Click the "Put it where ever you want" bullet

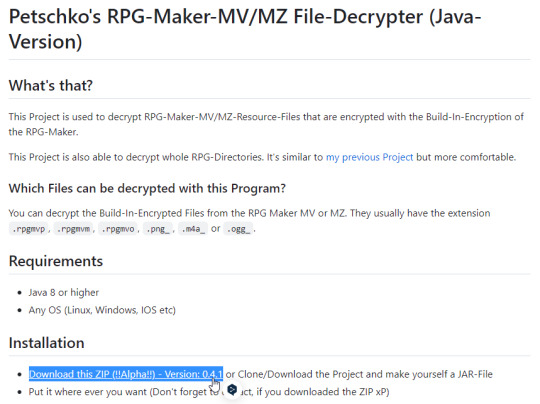pyautogui.click(x=209, y=392)
